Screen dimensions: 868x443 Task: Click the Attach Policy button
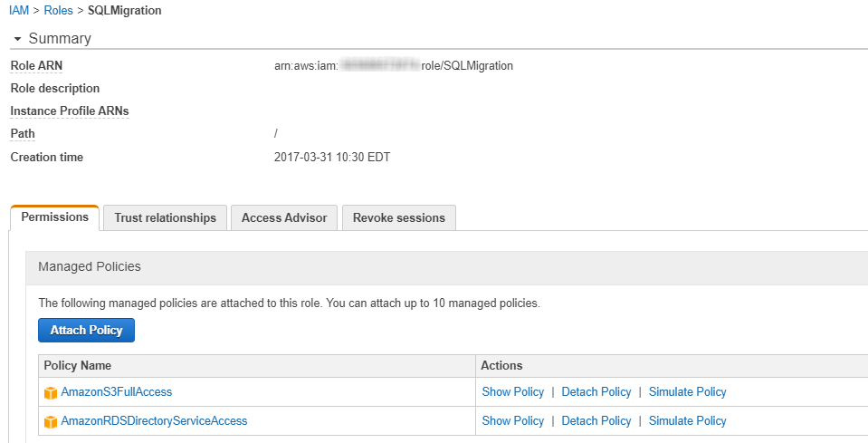(86, 330)
